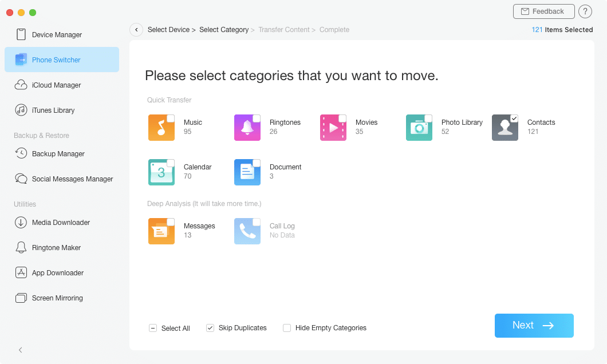Click the Calendar category icon
This screenshot has width=607, height=364.
[161, 172]
